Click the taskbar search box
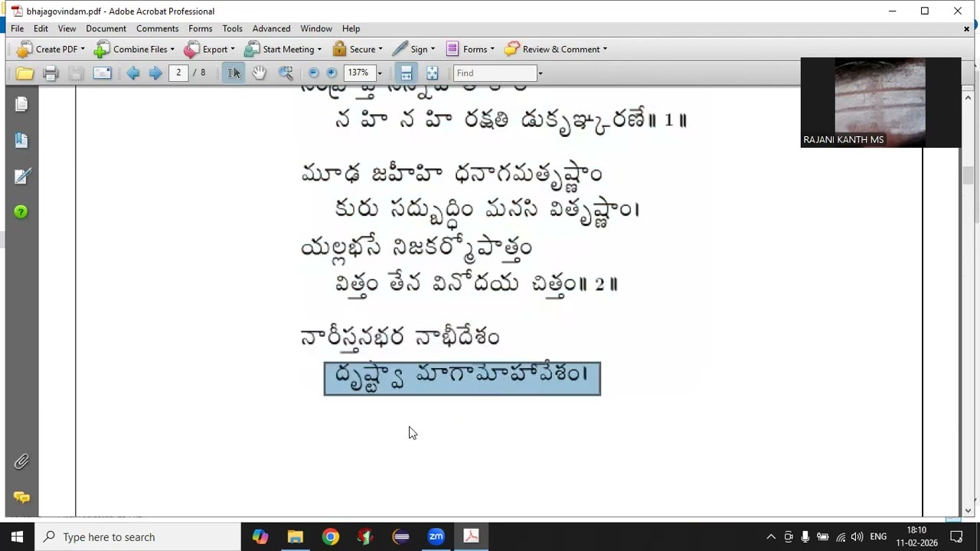 click(x=138, y=536)
